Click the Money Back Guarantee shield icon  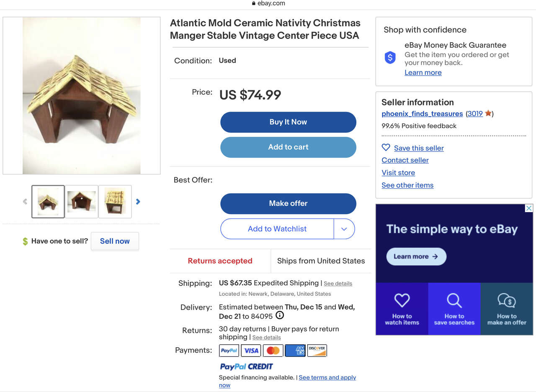tap(390, 57)
